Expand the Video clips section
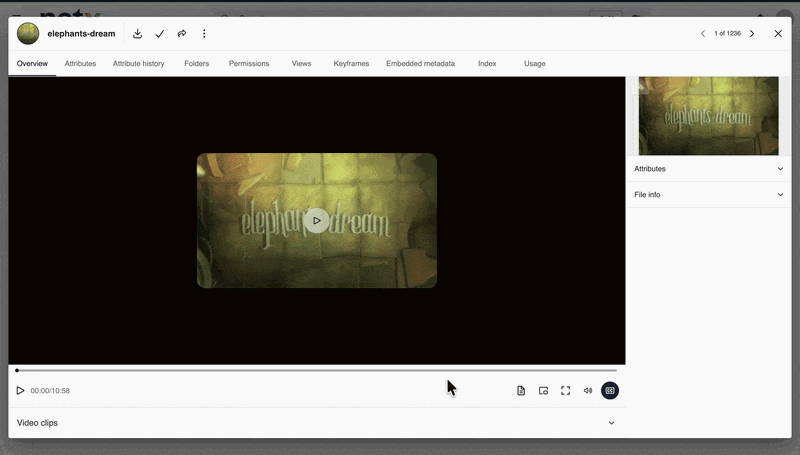The width and height of the screenshot is (800, 455). (x=317, y=423)
